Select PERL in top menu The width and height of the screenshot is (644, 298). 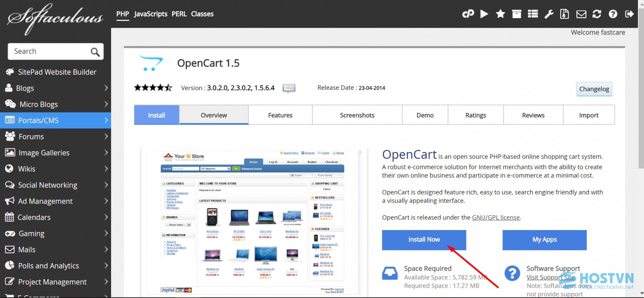pyautogui.click(x=179, y=14)
